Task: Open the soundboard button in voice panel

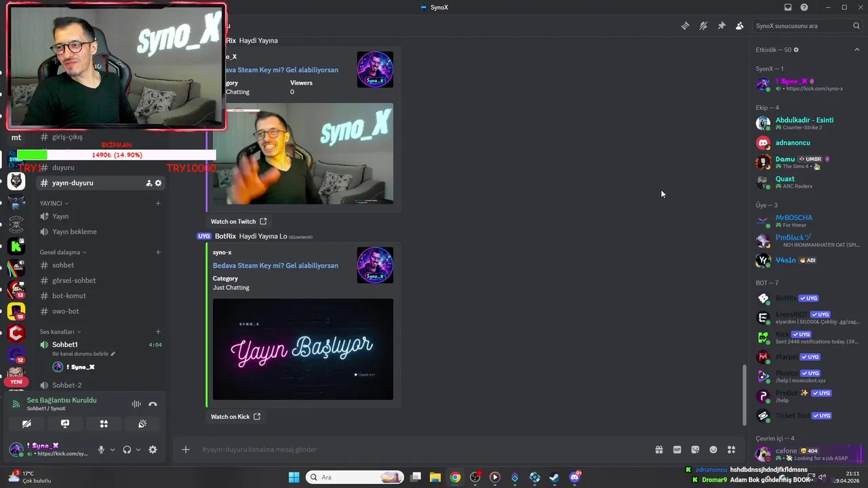Action: [142, 424]
